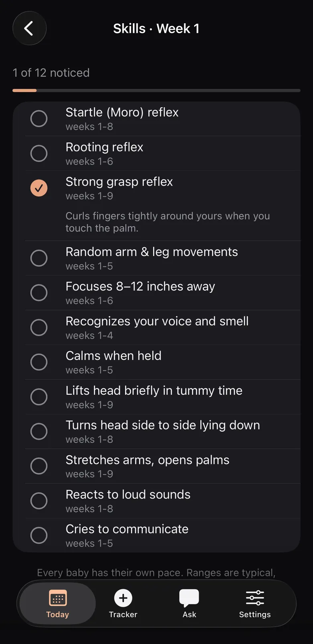Open Settings sliders icon
313x644 pixels.
coord(255,598)
